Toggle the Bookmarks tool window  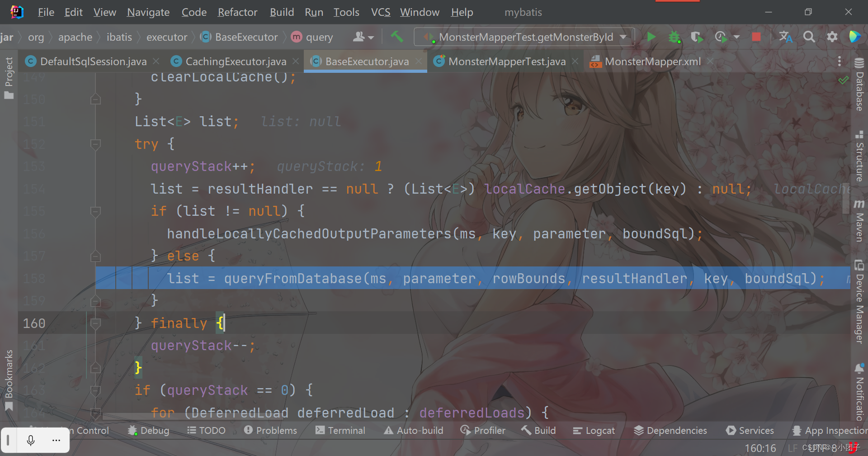pyautogui.click(x=9, y=380)
